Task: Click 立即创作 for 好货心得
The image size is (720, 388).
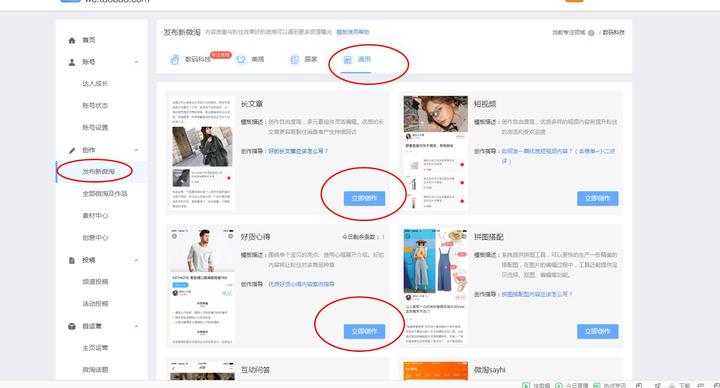Action: tap(365, 331)
